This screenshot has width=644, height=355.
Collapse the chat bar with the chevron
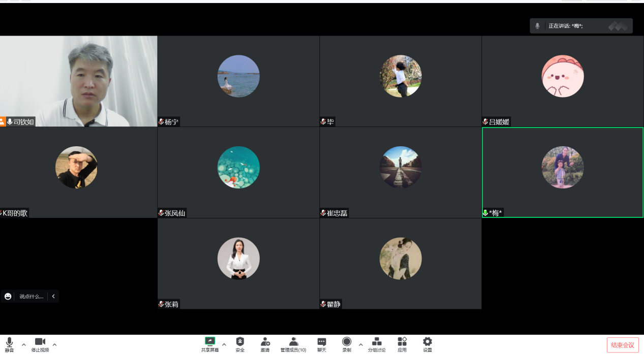(53, 296)
